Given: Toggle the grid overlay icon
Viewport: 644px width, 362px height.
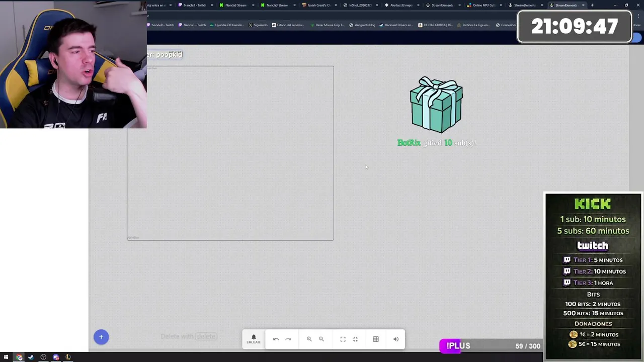Looking at the screenshot, I should pos(376,339).
